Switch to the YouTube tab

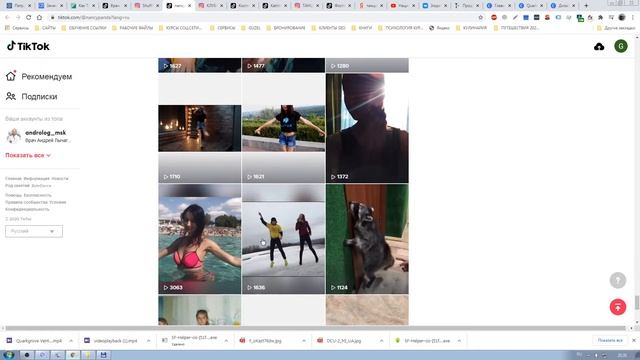tap(402, 6)
